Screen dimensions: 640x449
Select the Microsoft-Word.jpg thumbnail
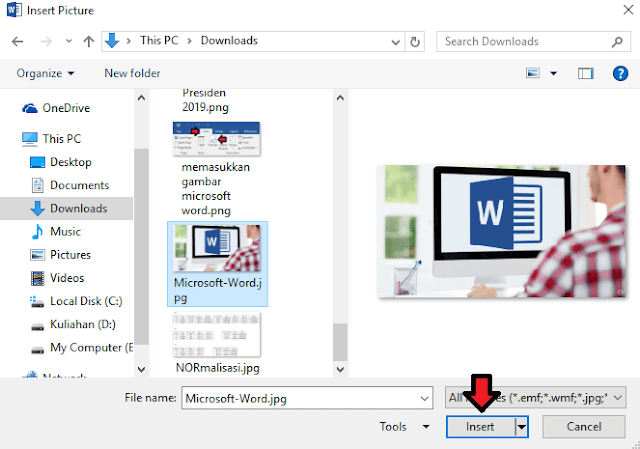pyautogui.click(x=217, y=248)
